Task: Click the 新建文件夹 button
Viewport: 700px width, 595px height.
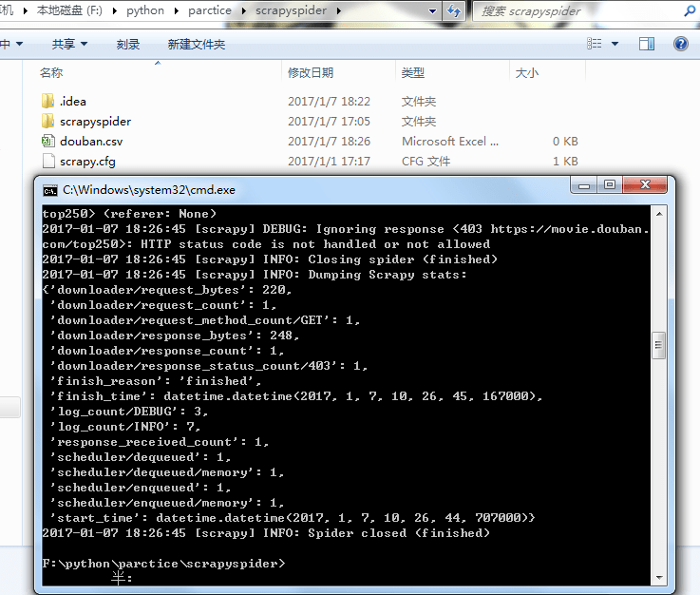Action: [x=197, y=44]
